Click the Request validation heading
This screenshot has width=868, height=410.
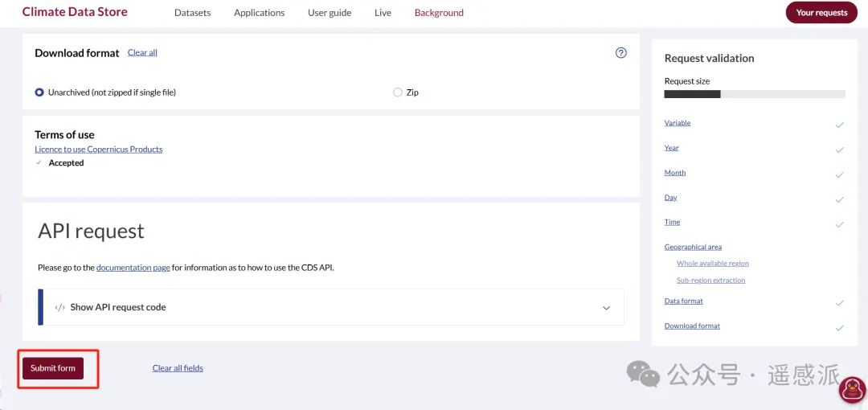pos(709,58)
